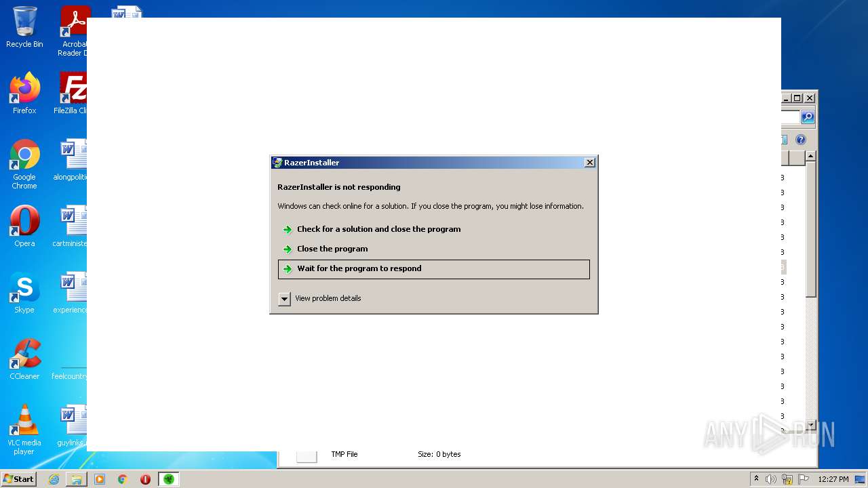Minimize the Explorer window behind
Viewport: 868px width, 488px height.
tap(787, 98)
